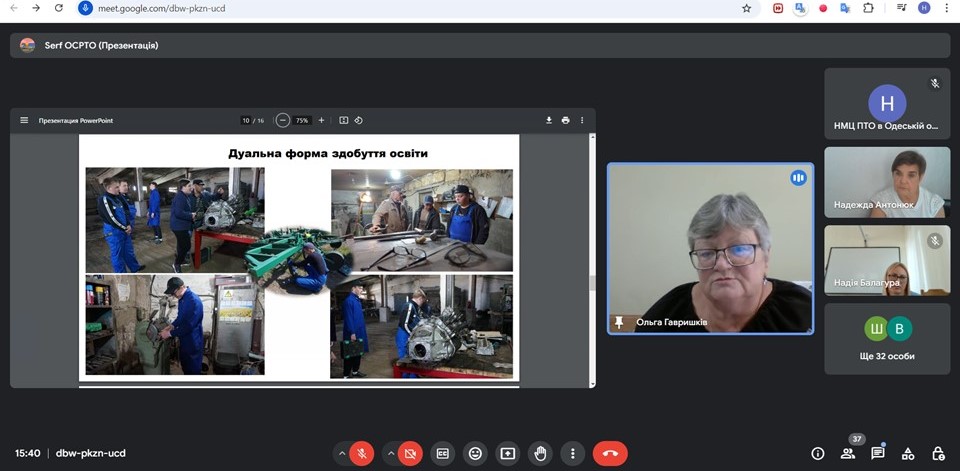960x471 pixels.
Task: Open the PDF viewer more actions menu
Action: tap(582, 120)
